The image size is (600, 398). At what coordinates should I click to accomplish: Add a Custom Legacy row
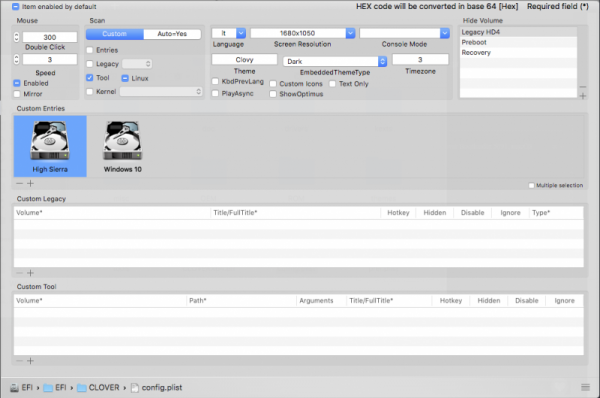(31, 273)
